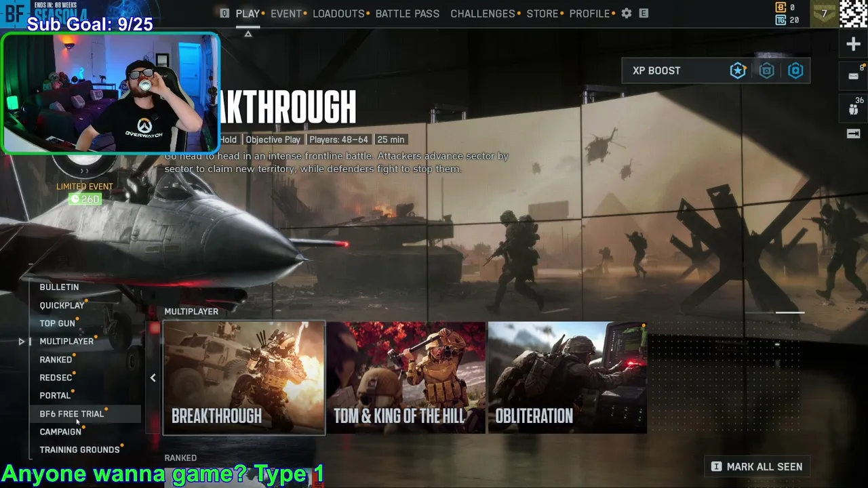The height and width of the screenshot is (488, 868).
Task: Choose QUICKPLAY from the side menu
Action: point(62,306)
